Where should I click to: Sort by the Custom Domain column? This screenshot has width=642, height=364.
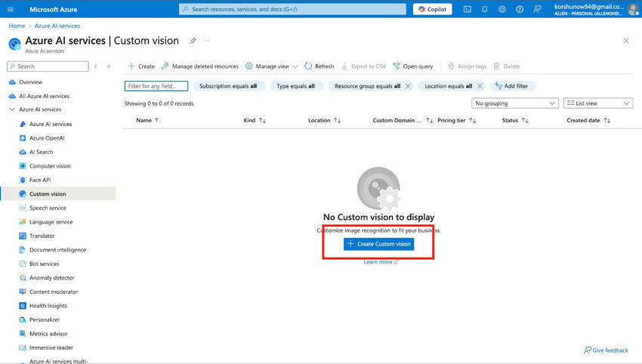(x=403, y=120)
